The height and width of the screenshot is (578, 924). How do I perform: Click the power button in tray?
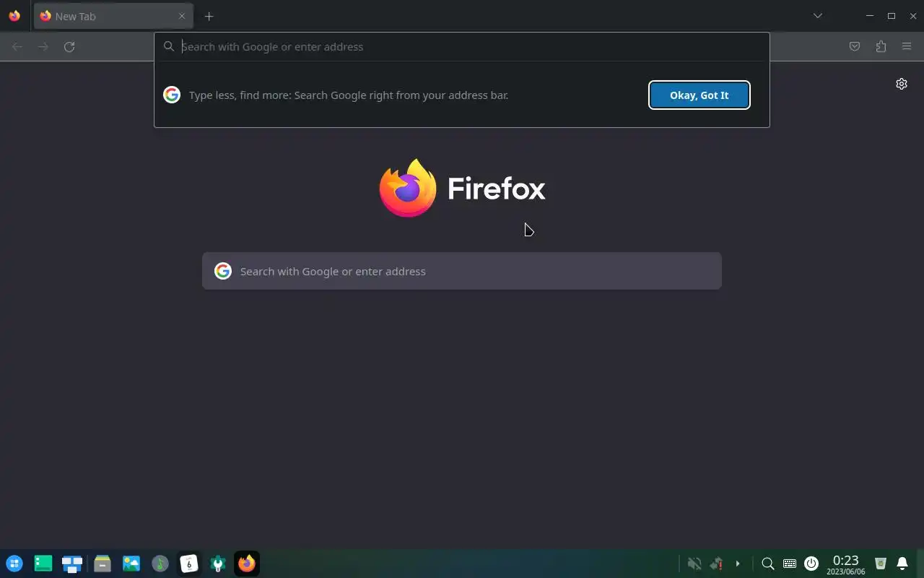click(x=811, y=564)
